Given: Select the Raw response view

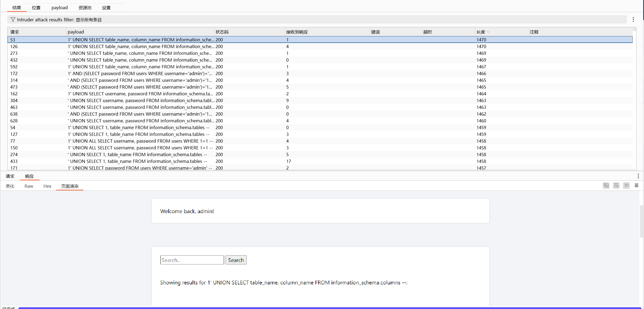Looking at the screenshot, I should 29,186.
